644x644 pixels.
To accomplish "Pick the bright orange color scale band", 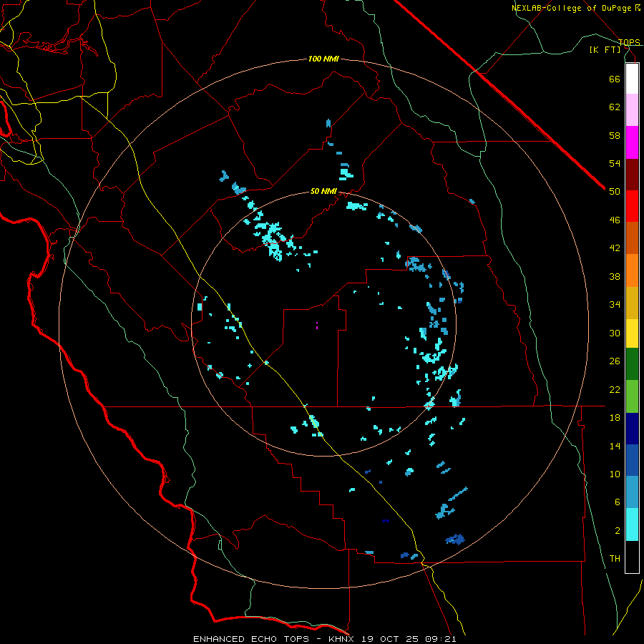I will 632,270.
